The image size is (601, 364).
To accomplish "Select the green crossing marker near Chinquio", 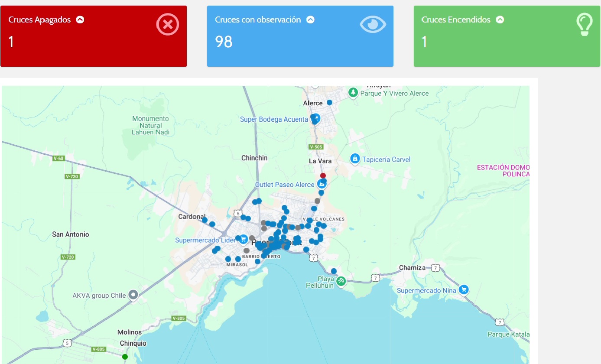I will click(125, 357).
